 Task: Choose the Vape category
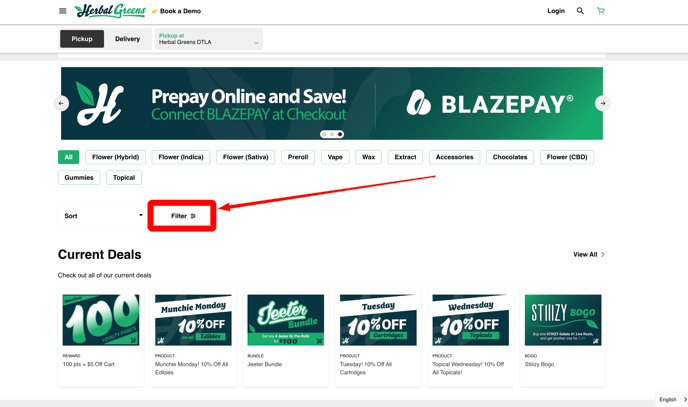coord(335,157)
